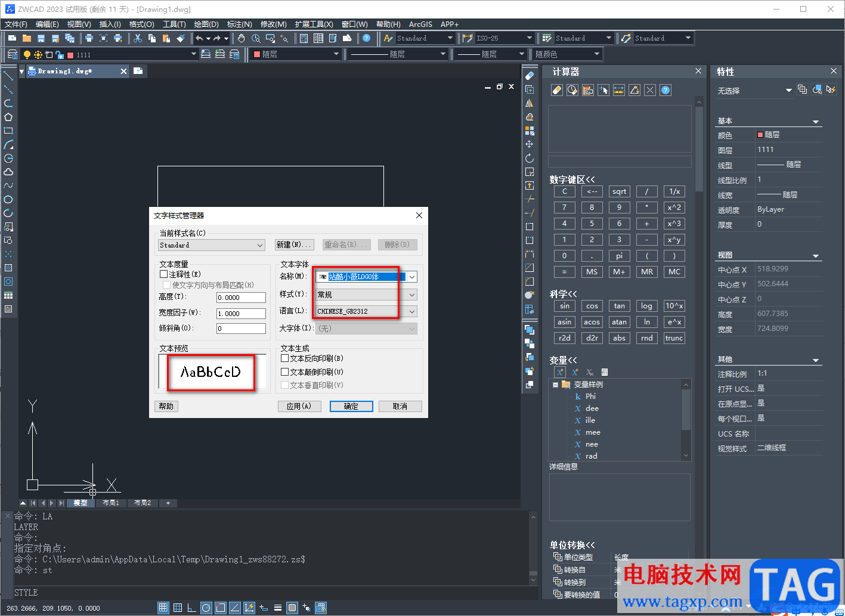This screenshot has width=845, height=616.
Task: Click the cut scissors icon
Action: point(138,38)
